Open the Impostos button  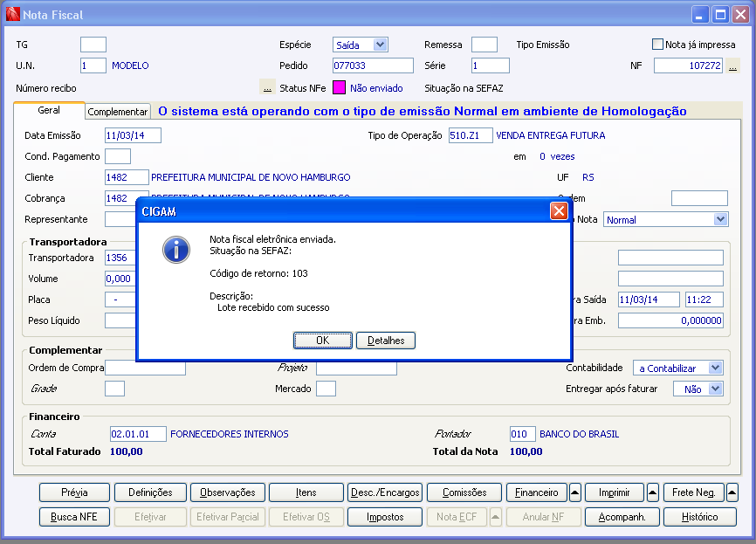click(x=385, y=517)
